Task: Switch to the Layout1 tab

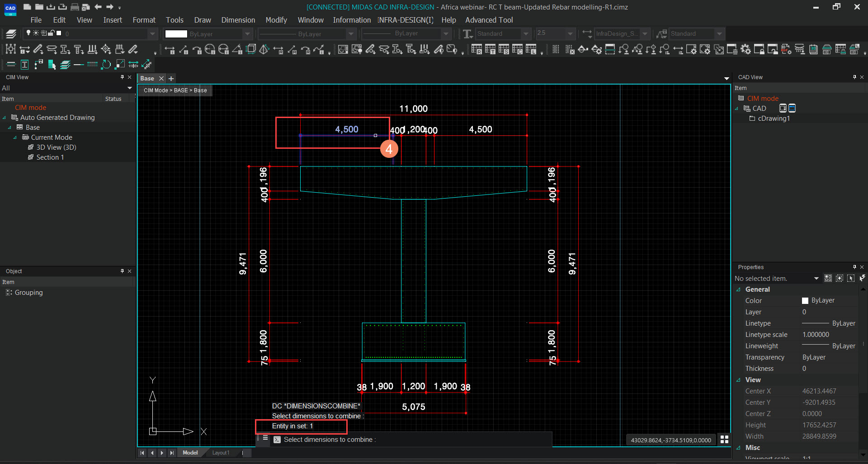Action: (x=221, y=453)
